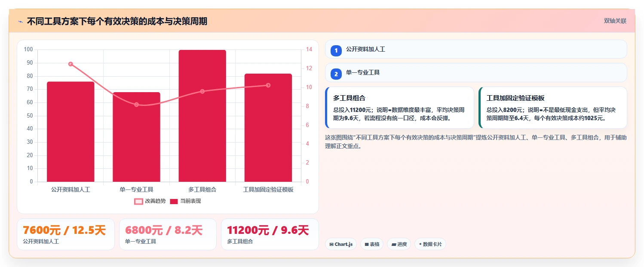This screenshot has height=267, width=644.
Task: Select the 表格 tag chip
Action: point(372,244)
